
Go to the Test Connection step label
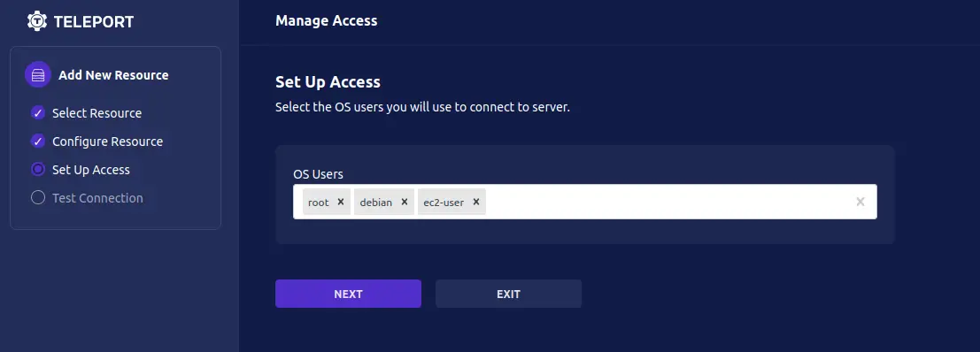[97, 198]
